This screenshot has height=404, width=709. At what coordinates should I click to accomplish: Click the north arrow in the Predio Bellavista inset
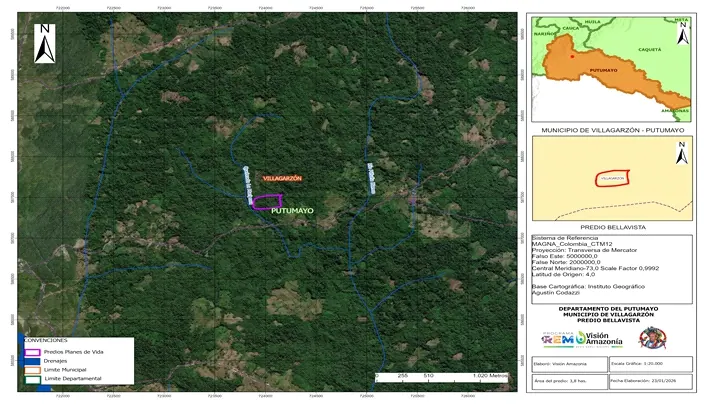[x=682, y=153]
